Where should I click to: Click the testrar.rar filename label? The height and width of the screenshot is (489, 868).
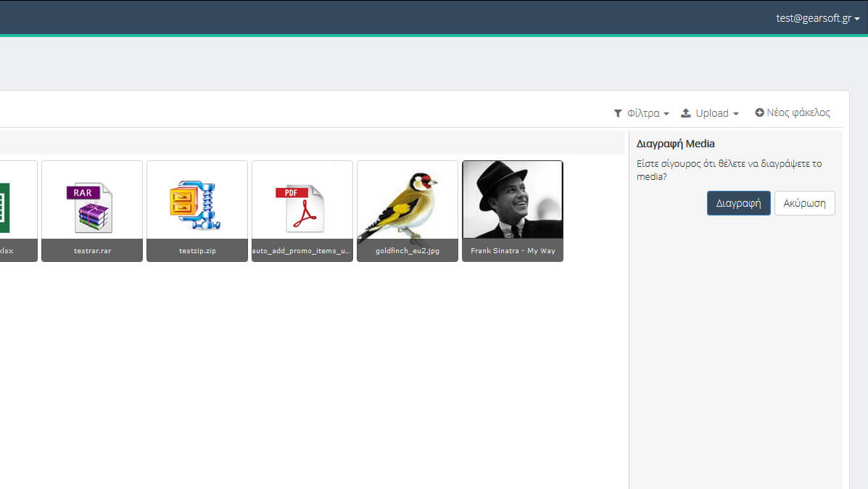point(92,251)
